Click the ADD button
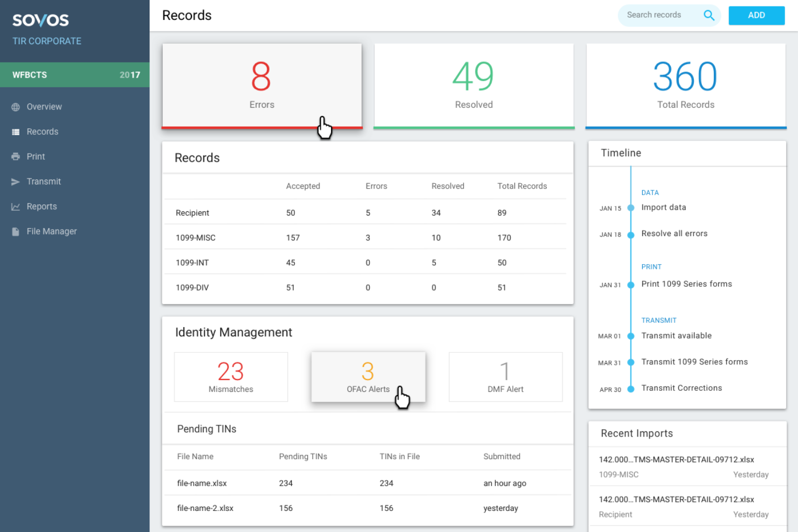Viewport: 798px width, 532px height. pos(756,16)
